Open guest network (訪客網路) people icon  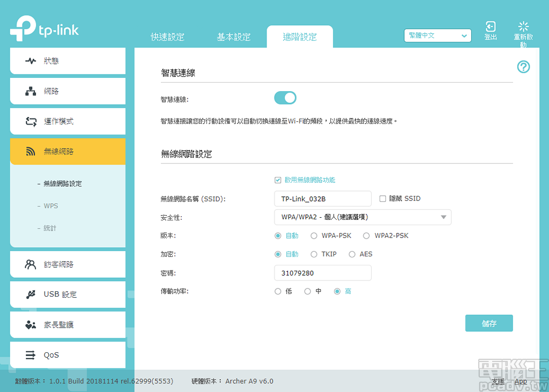tap(31, 264)
